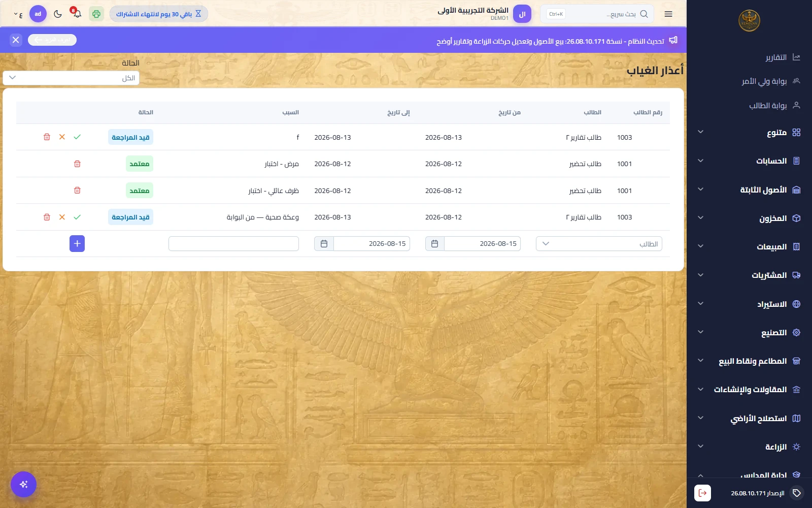Click the red logout icon button
The height and width of the screenshot is (508, 812).
702,493
